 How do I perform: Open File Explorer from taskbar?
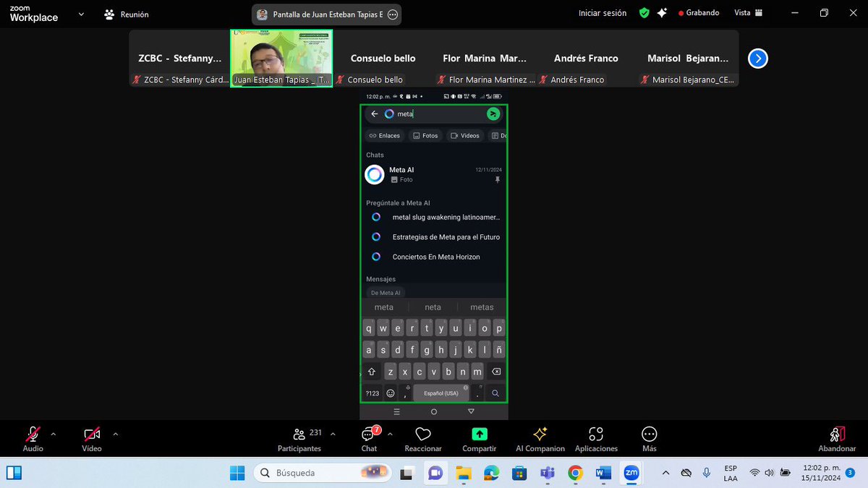point(463,473)
